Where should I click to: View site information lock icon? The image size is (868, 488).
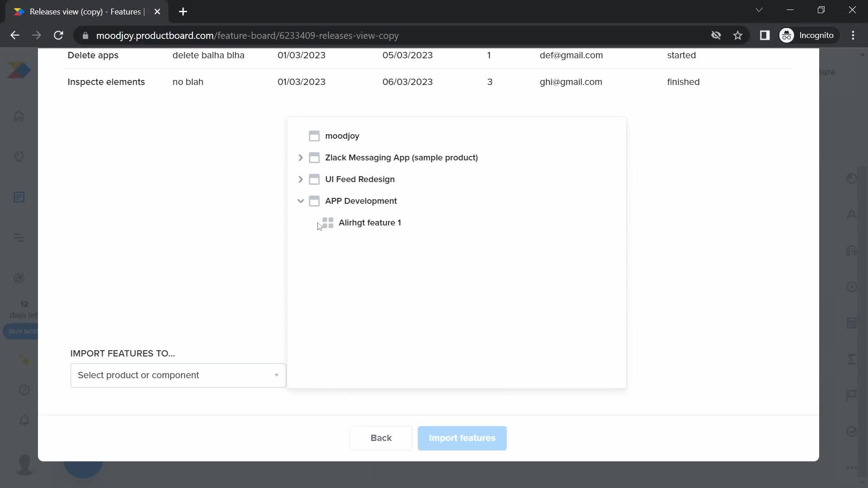pos(85,35)
